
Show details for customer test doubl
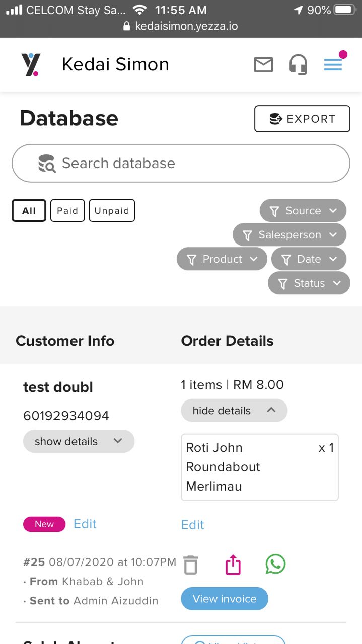[x=79, y=441]
